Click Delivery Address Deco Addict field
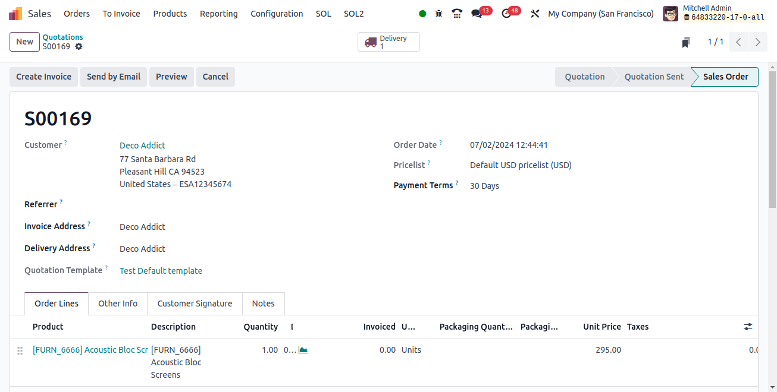Screen dimensions: 777x392 [142, 249]
